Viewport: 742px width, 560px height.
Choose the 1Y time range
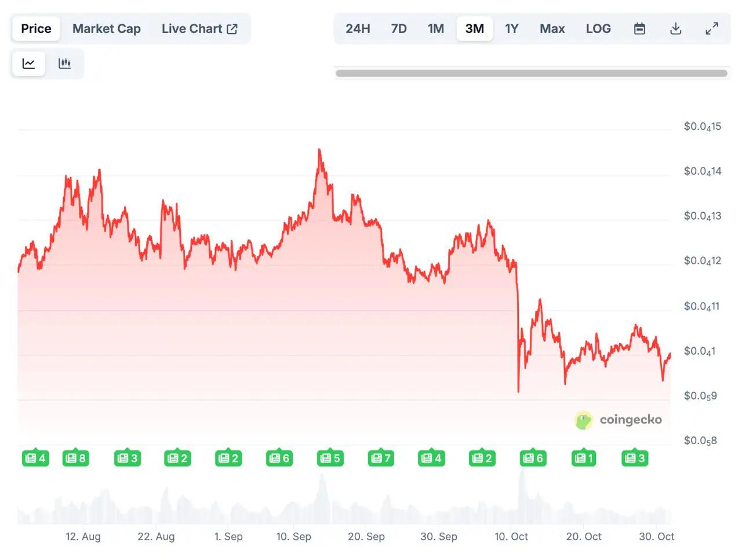point(511,28)
